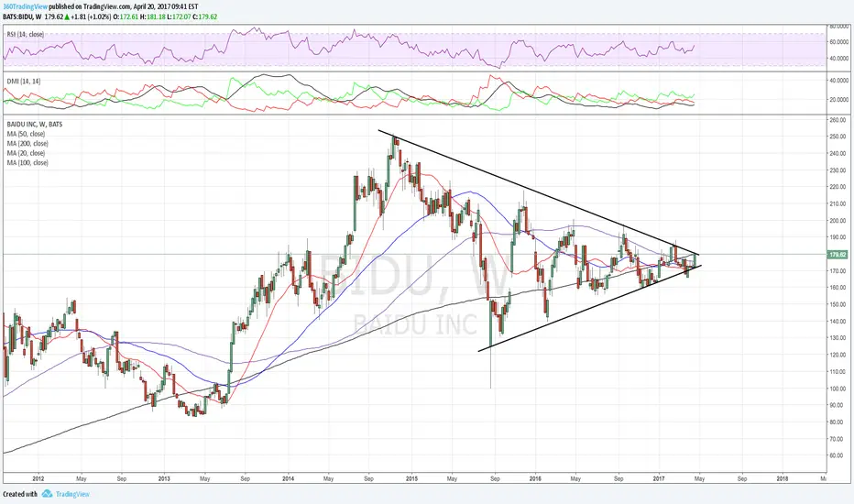The image size is (854, 504).
Task: Click the 20.0000 DMI scale label
Action: 838,100
